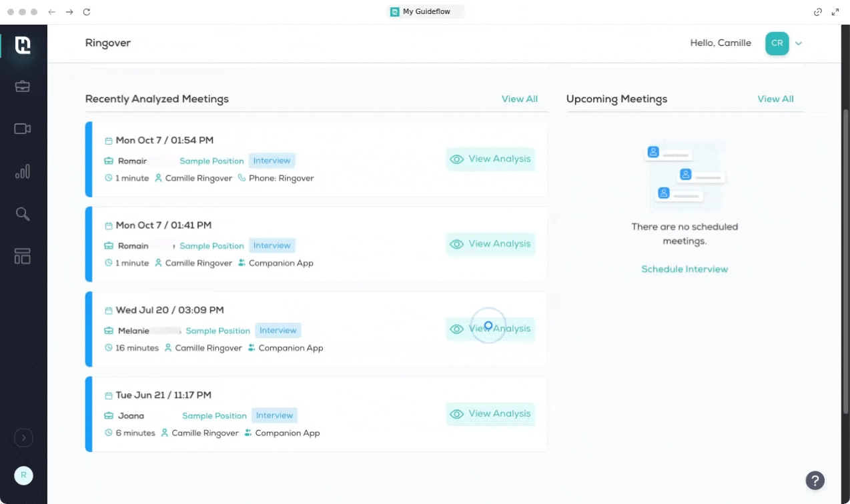Select the My Guideflow browser tab
This screenshot has width=850, height=504.
pyautogui.click(x=425, y=12)
